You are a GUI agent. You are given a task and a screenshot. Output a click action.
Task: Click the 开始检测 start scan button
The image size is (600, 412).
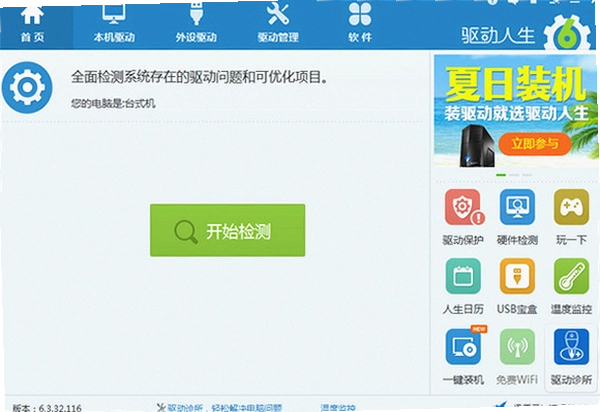click(x=228, y=230)
